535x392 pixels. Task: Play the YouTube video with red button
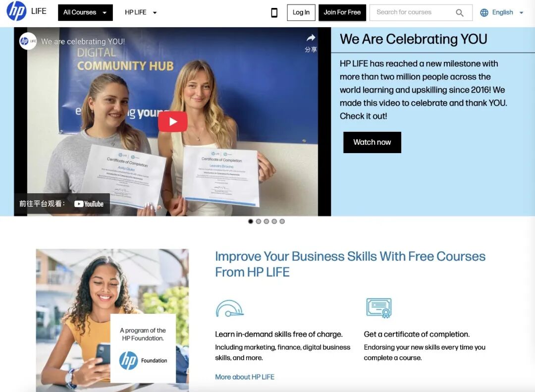[x=173, y=121]
